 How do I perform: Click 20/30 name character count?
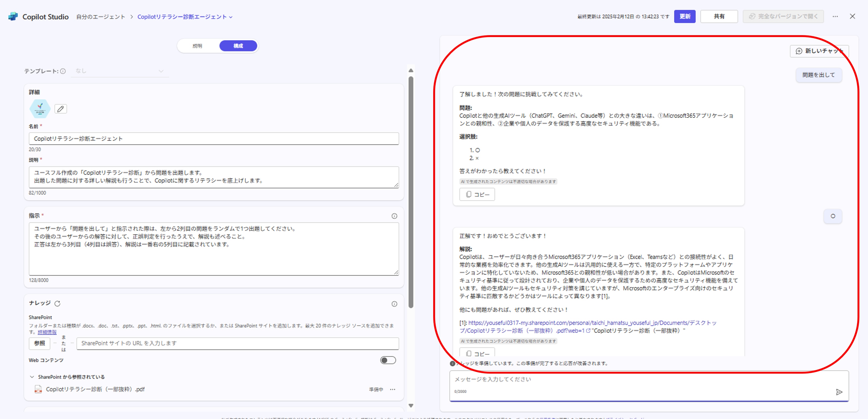click(35, 150)
